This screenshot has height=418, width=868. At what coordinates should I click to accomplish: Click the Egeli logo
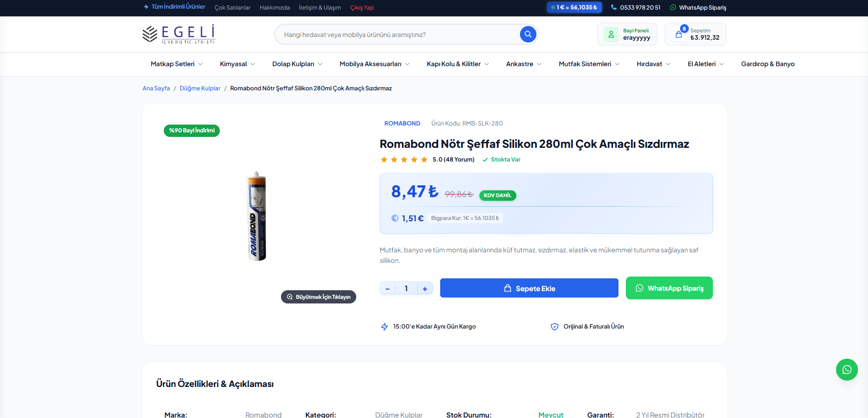click(x=179, y=34)
